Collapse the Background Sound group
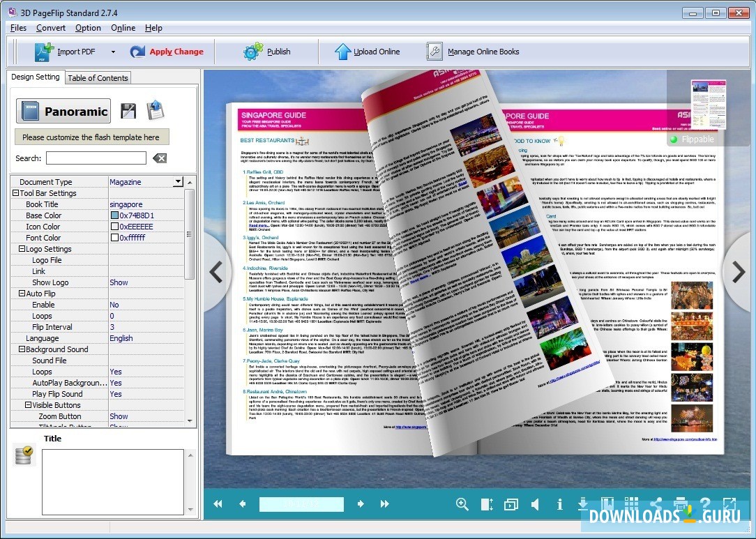Viewport: 756px width, 539px height. (x=22, y=349)
